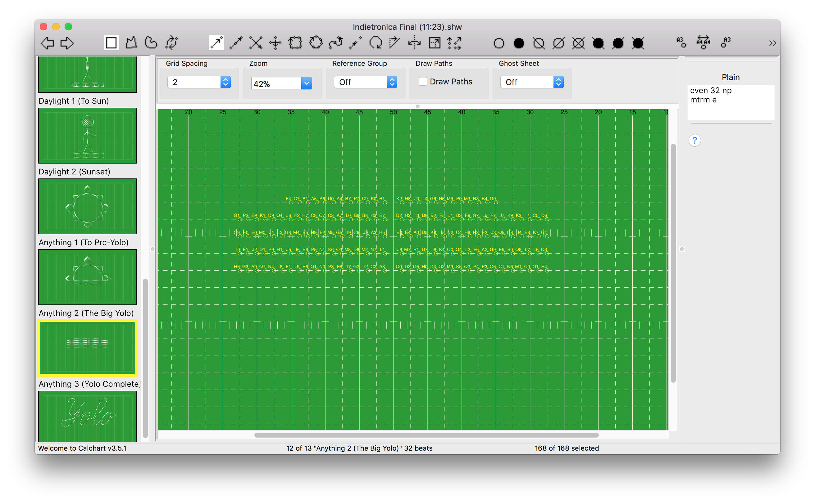Open the Anything 3 (Yolo Complete) sheet thumbnail
This screenshot has height=504, width=815.
pyautogui.click(x=87, y=417)
